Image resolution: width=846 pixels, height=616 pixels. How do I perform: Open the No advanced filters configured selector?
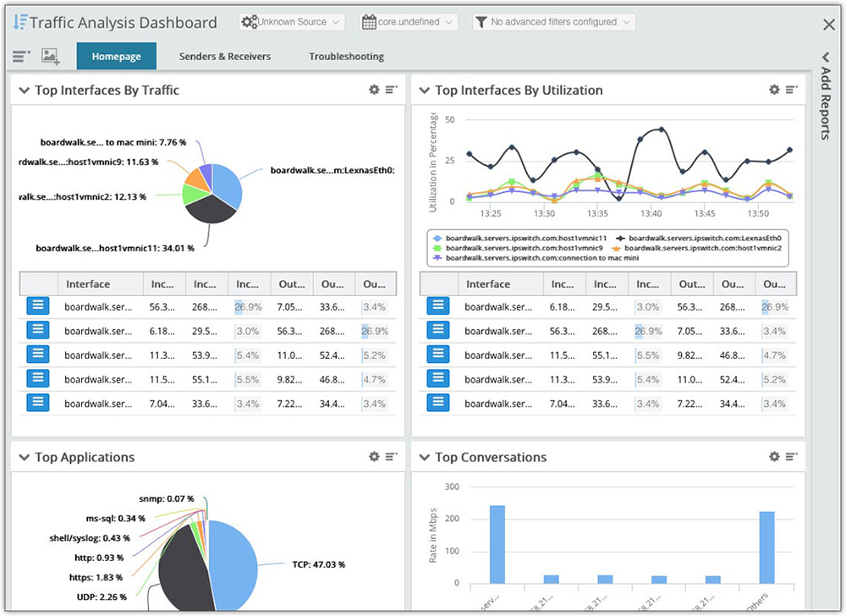tap(553, 22)
